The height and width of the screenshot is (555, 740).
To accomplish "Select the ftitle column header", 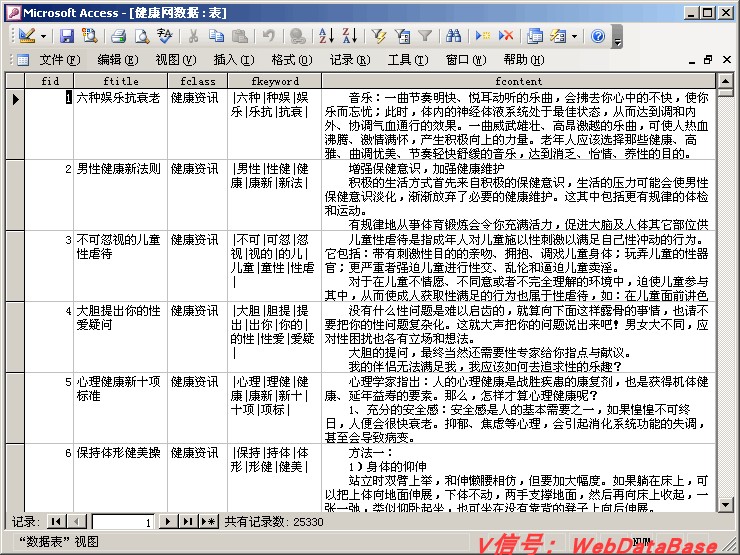I will (x=121, y=81).
